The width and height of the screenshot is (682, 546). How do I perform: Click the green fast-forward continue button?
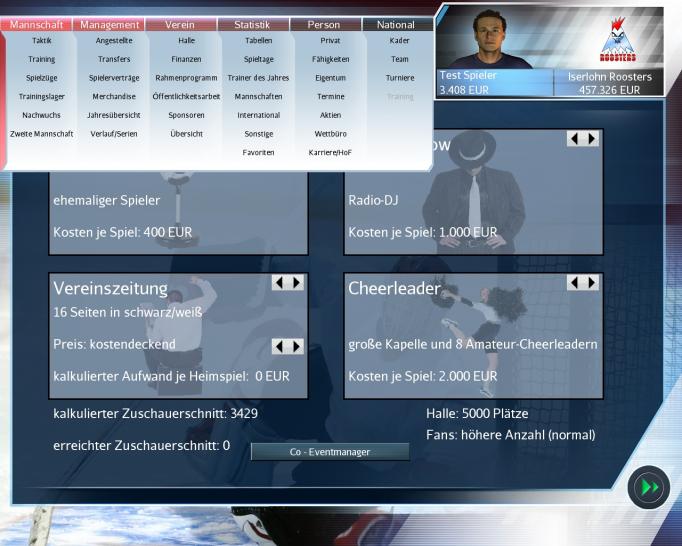pyautogui.click(x=649, y=487)
